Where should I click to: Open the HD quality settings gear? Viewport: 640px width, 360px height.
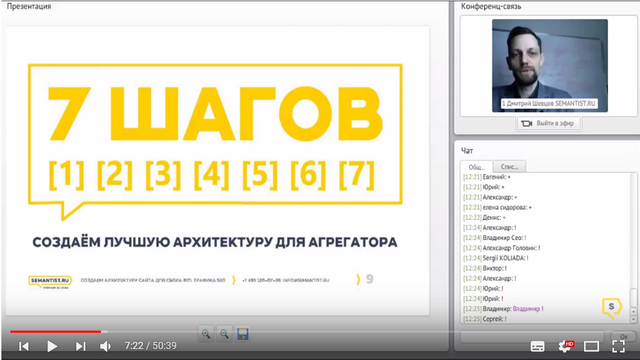tap(566, 347)
